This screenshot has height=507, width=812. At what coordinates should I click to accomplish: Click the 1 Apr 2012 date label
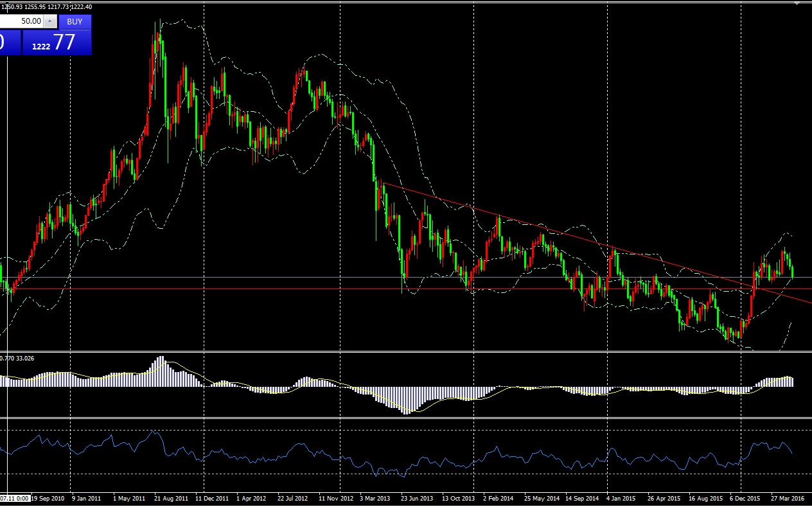251,498
